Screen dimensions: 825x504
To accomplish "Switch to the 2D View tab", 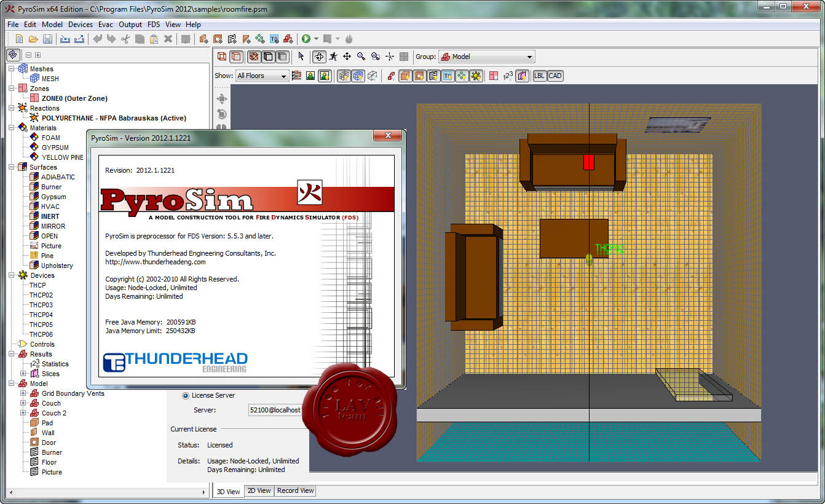I will [x=259, y=490].
